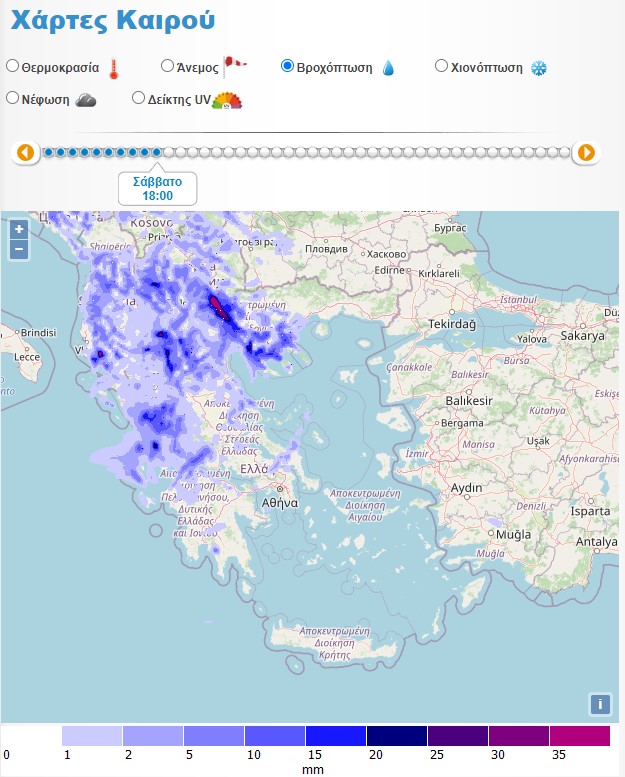Viewport: 625px width, 777px height.
Task: Click the grey cloud icon
Action: 86,101
